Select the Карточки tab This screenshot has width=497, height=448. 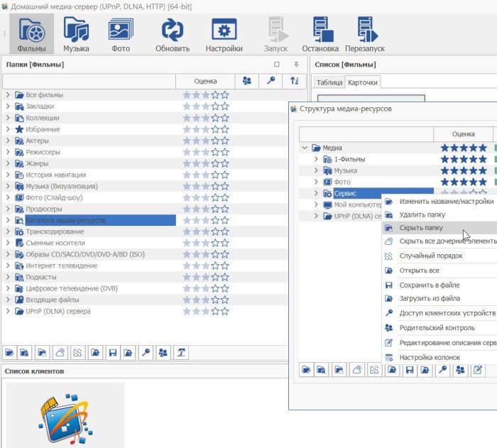(x=362, y=82)
